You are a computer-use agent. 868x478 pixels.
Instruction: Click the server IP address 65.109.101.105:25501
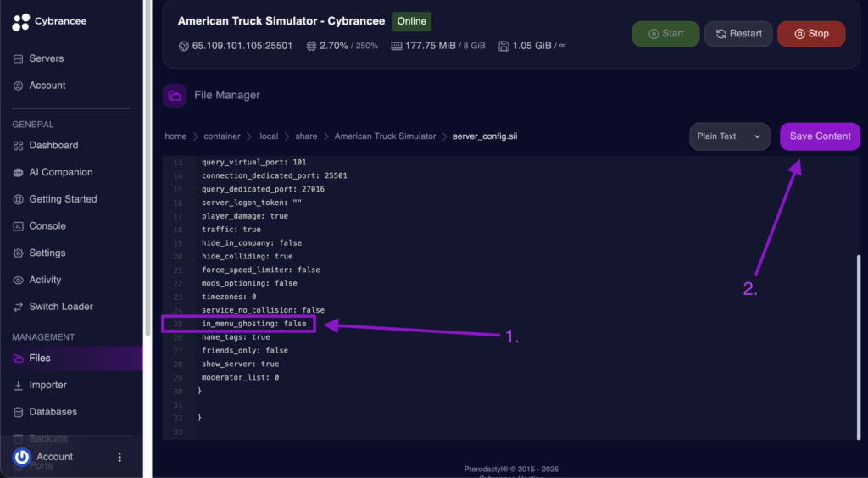(x=242, y=46)
